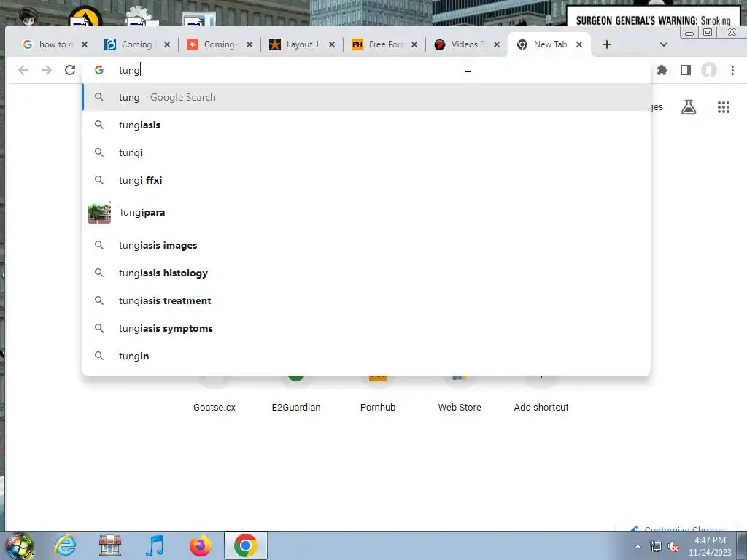Open the Windows Start button

20,545
